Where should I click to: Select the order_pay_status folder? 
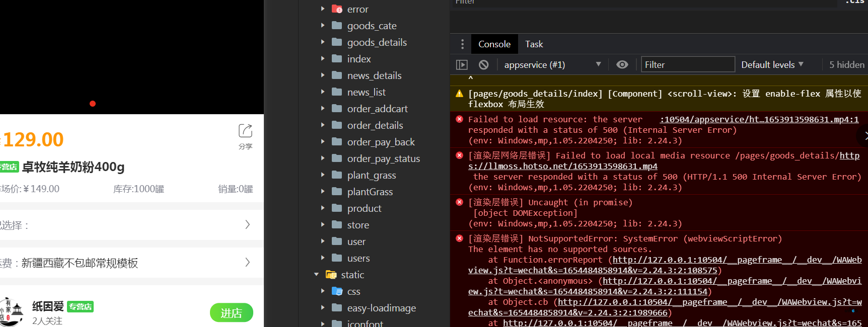(383, 158)
